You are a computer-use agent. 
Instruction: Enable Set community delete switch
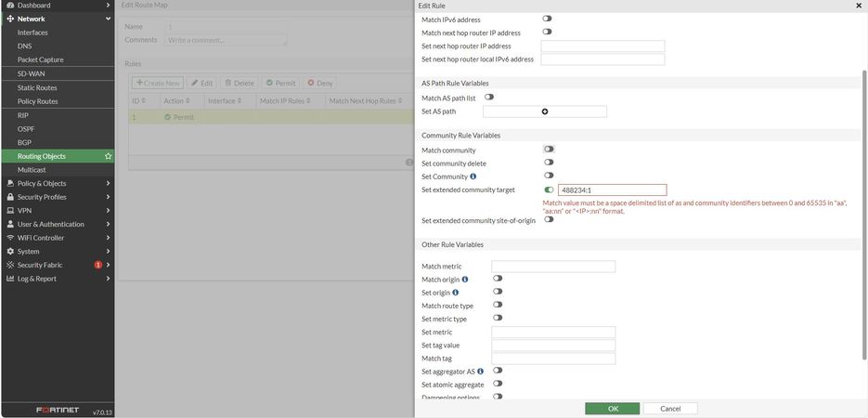pyautogui.click(x=549, y=163)
